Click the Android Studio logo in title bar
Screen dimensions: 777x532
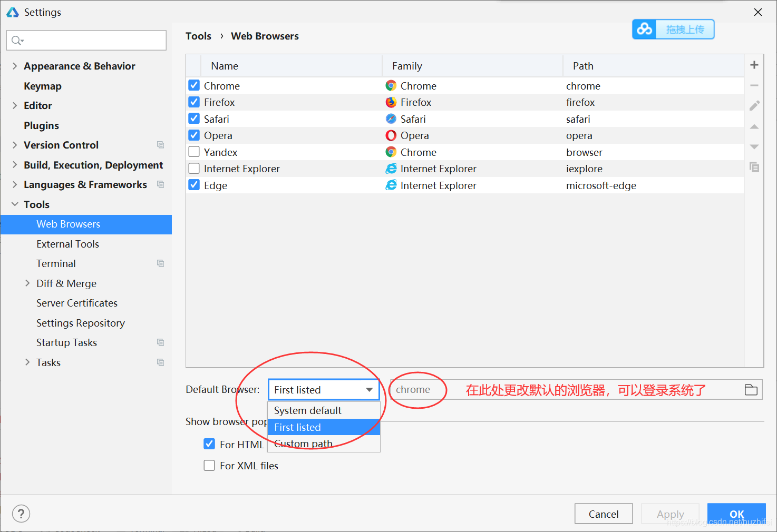13,12
